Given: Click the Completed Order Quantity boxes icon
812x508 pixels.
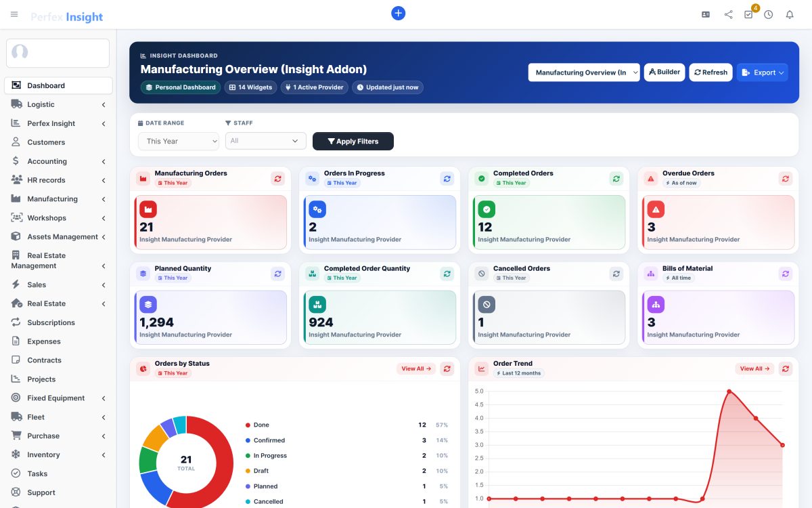Looking at the screenshot, I should tap(317, 304).
